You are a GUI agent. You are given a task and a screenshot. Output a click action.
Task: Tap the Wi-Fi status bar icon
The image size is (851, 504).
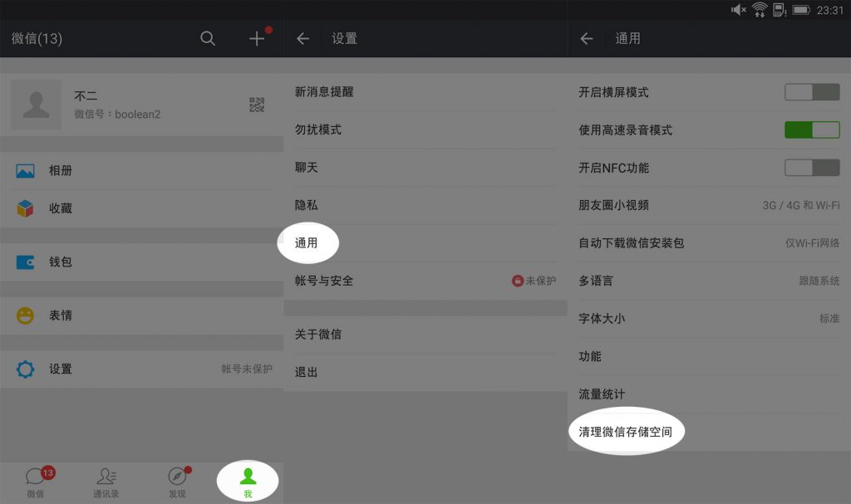tap(760, 10)
